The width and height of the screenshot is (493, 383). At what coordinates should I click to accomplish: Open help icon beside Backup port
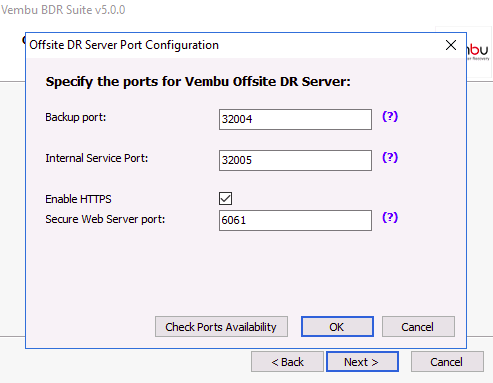390,116
